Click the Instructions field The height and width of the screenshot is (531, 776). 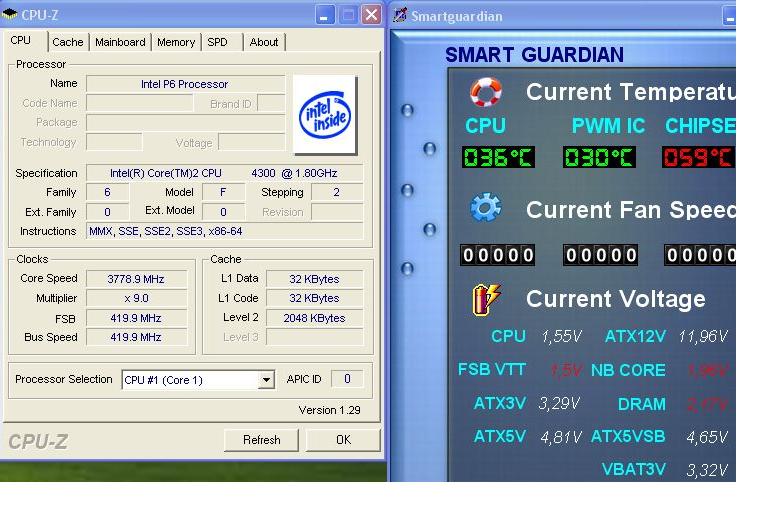pos(225,231)
